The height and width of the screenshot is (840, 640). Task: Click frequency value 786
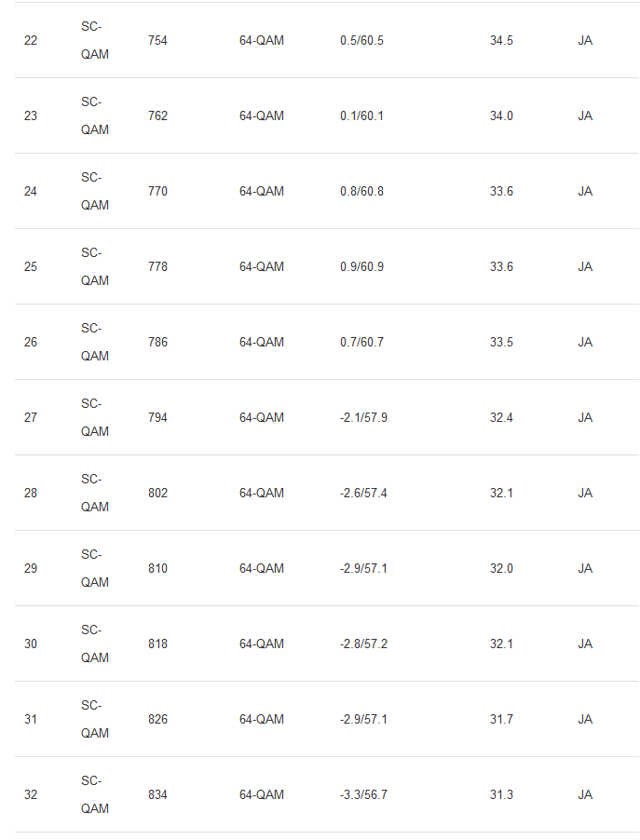(x=157, y=343)
